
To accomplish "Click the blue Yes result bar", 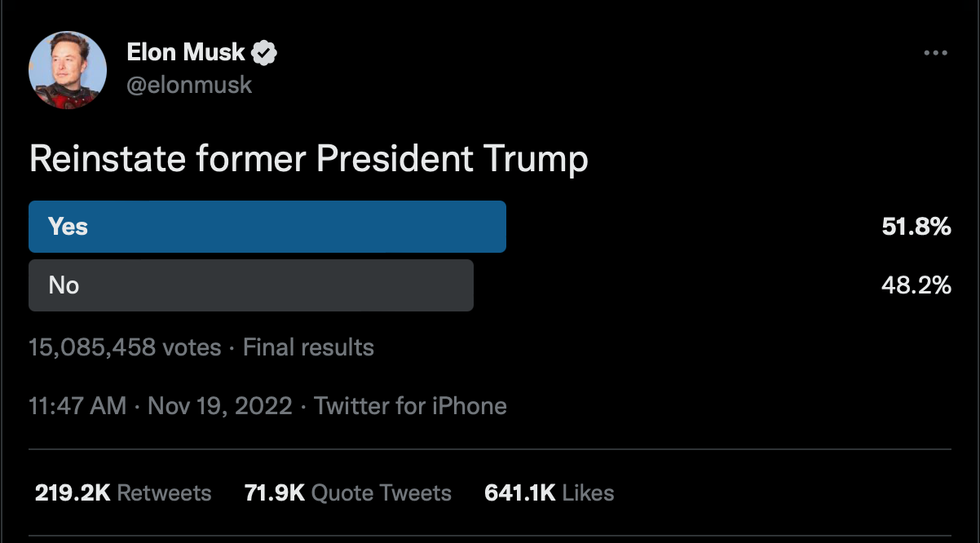I will coord(267,227).
